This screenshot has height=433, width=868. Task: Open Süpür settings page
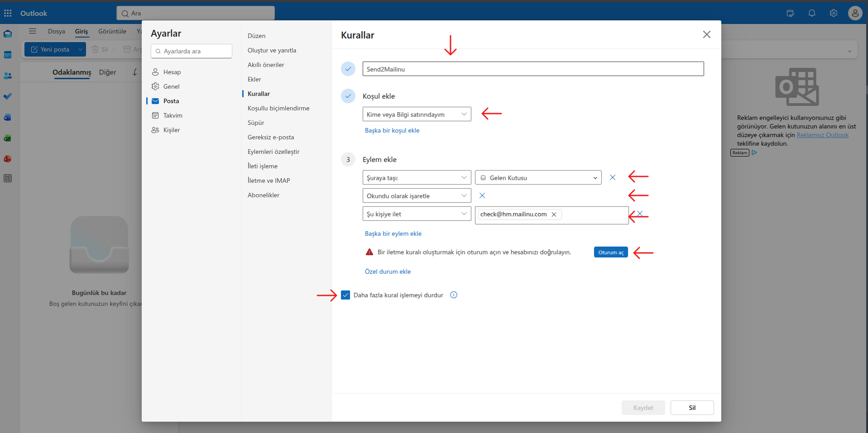pos(256,123)
